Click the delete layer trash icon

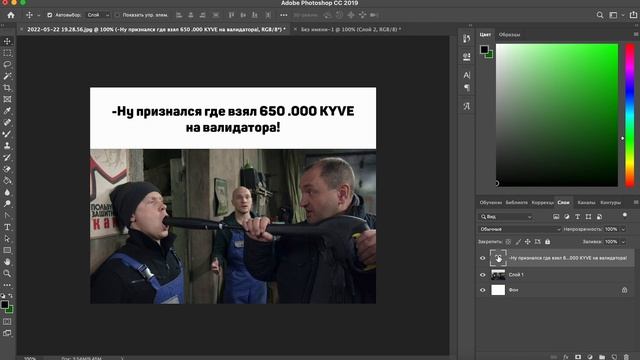(627, 357)
